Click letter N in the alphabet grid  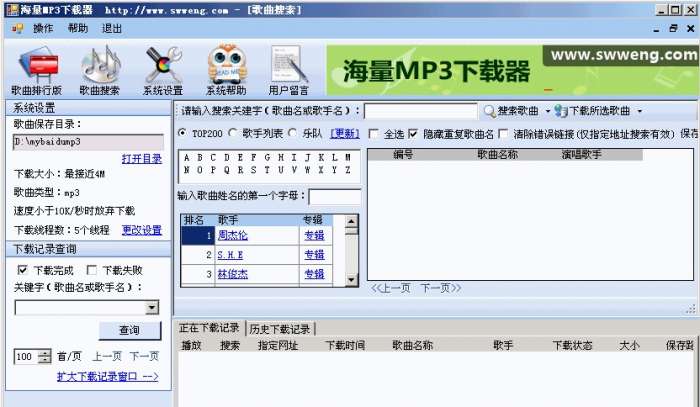pyautogui.click(x=187, y=170)
